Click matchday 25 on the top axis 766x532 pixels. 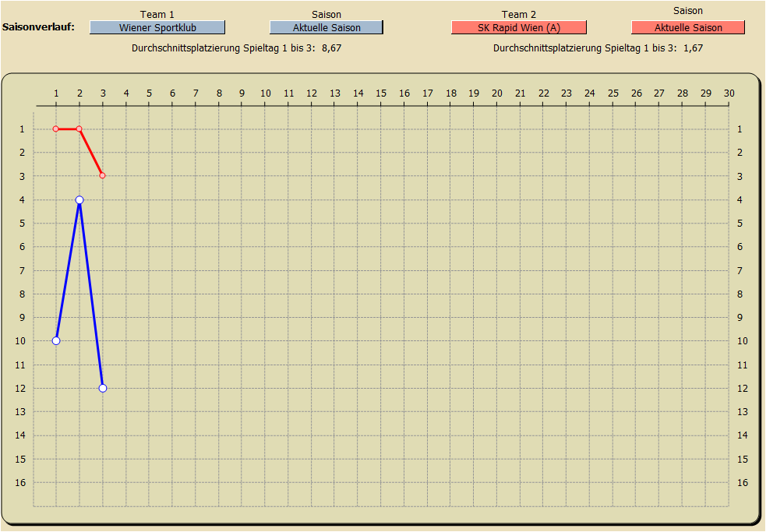click(x=613, y=93)
